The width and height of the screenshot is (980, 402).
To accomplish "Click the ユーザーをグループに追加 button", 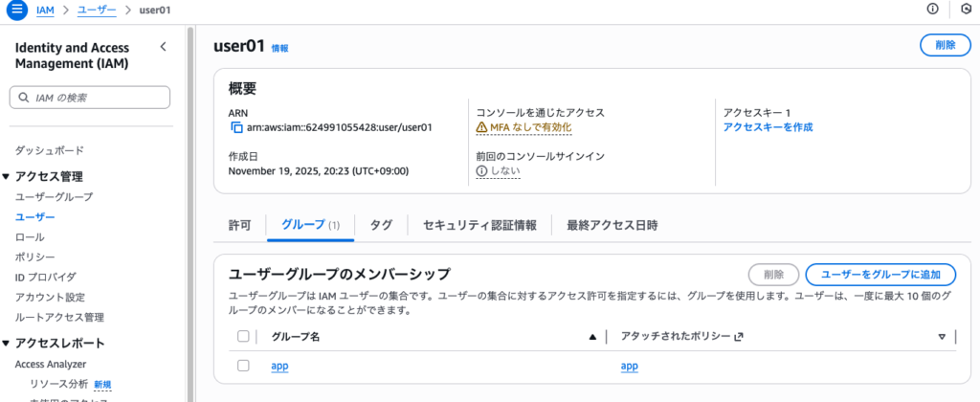I will coord(880,275).
